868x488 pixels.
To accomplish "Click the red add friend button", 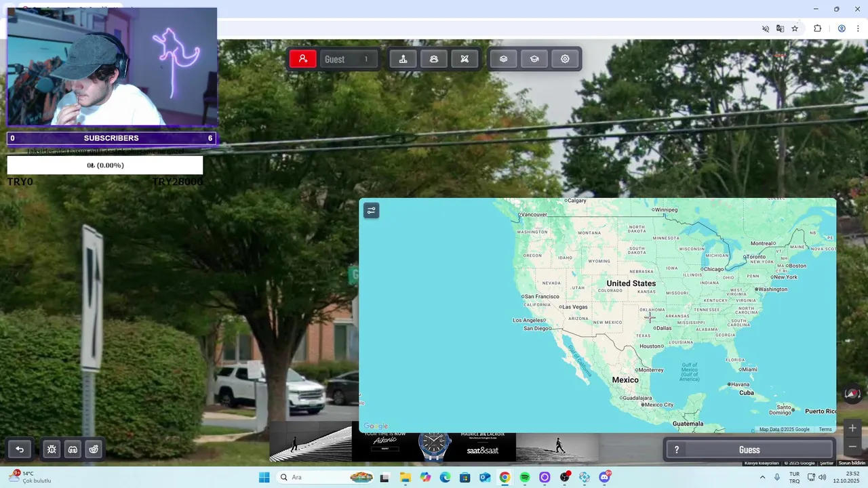I will pos(303,59).
